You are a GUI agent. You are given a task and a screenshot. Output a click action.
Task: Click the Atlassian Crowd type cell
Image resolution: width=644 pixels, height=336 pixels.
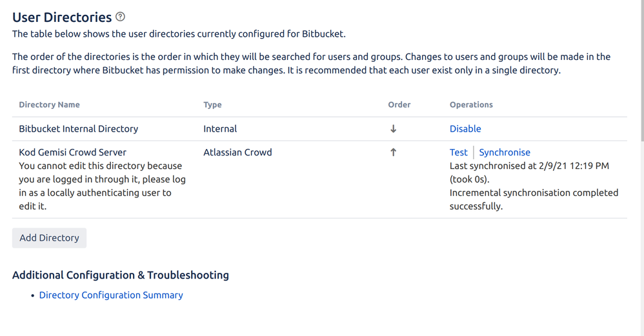(x=237, y=152)
